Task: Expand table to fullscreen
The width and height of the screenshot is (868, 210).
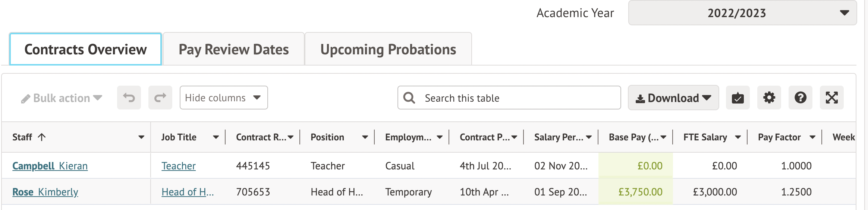Action: coord(831,98)
